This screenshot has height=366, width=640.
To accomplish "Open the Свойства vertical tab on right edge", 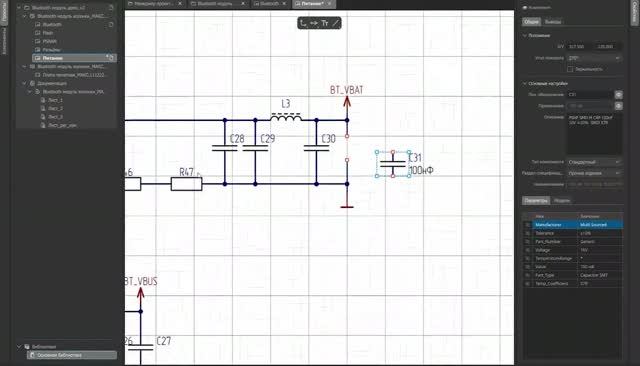I will click(635, 13).
